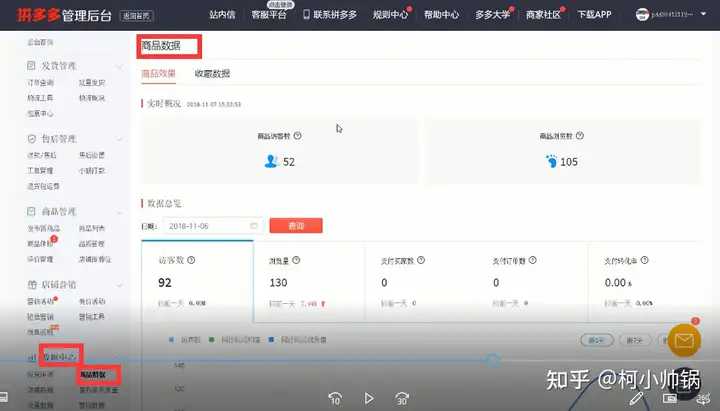Click help icon beside 支付买家数
The width and height of the screenshot is (720, 411).
pos(421,260)
